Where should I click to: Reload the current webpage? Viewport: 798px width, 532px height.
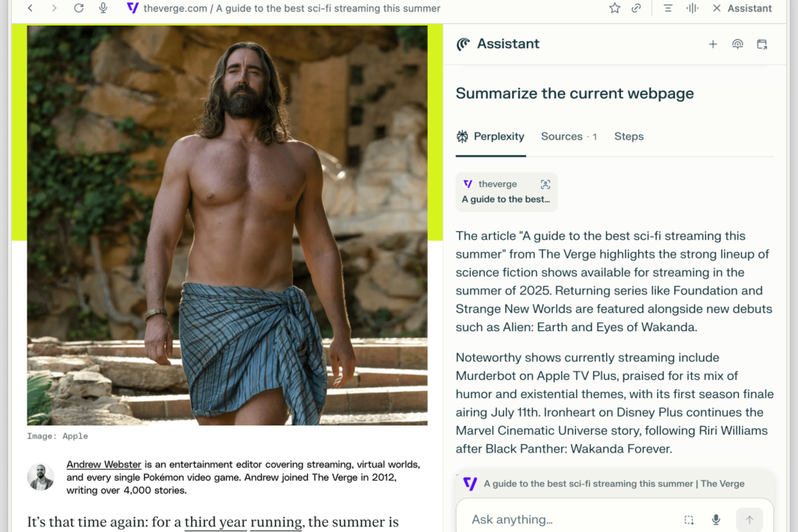pos(79,9)
